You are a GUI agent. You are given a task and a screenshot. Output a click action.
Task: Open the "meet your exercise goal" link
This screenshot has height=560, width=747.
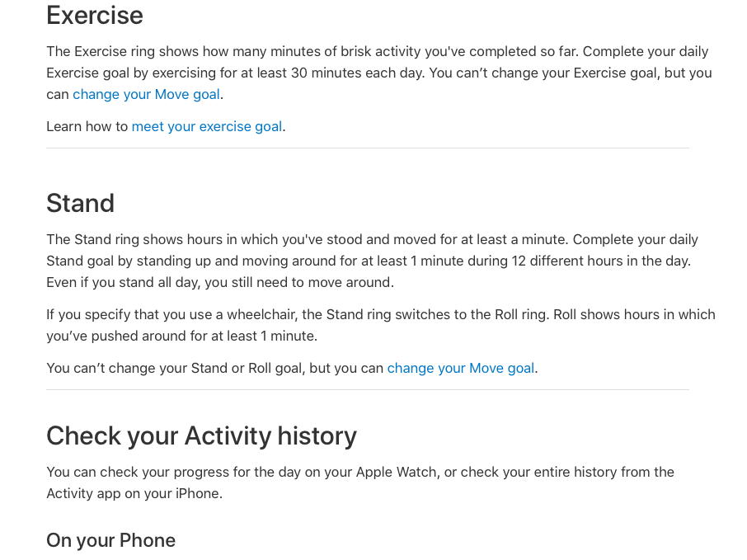click(x=207, y=126)
